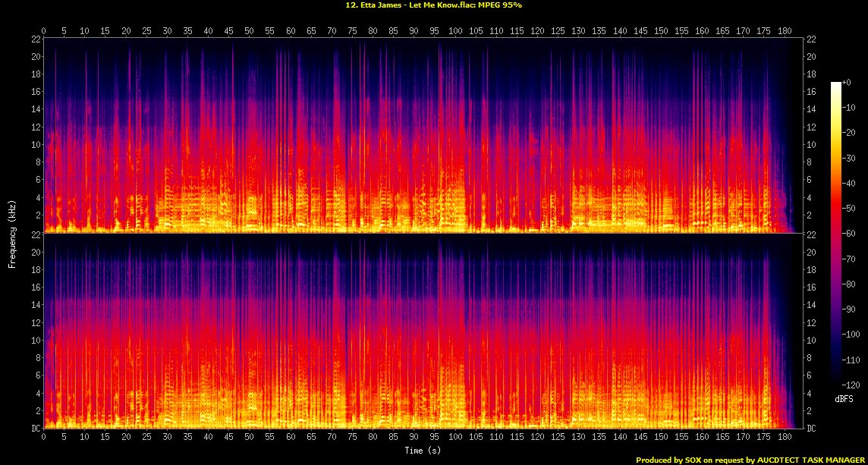Select the 75 s marker on the top time axis
The image size is (868, 465).
pos(351,31)
